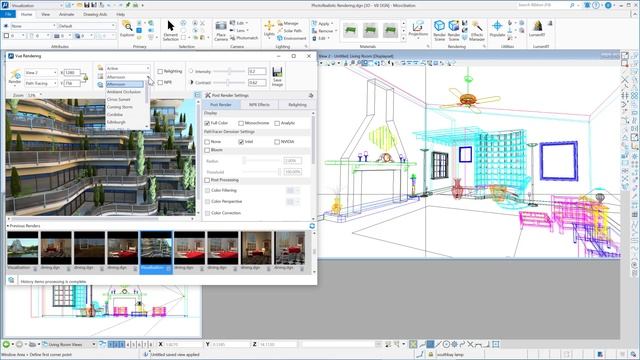
Task: Open the Zoom percentage dropdown
Action: [x=35, y=95]
